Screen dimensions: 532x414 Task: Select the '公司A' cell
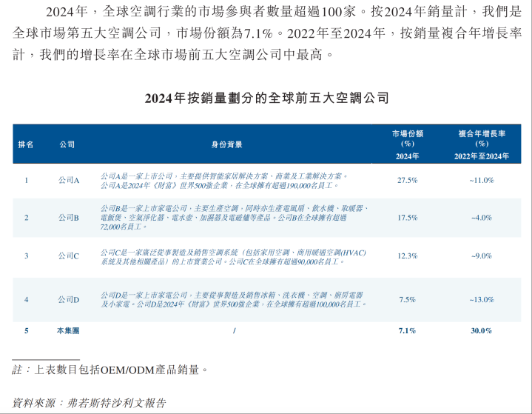click(x=69, y=181)
